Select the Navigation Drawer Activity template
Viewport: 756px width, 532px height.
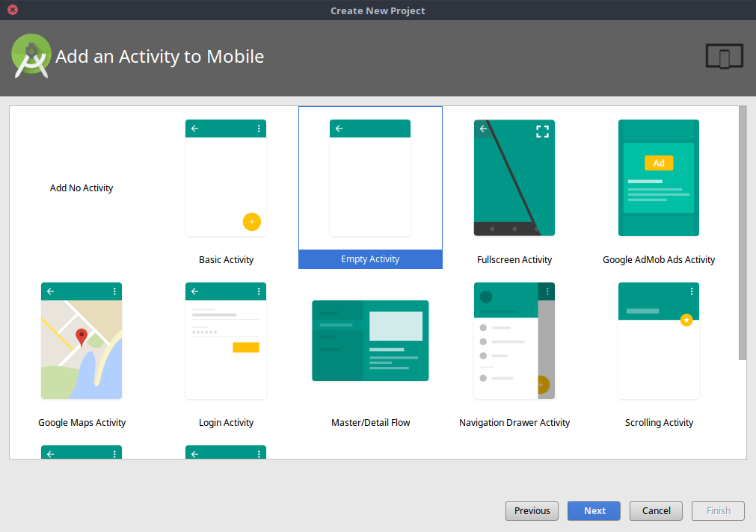[514, 340]
